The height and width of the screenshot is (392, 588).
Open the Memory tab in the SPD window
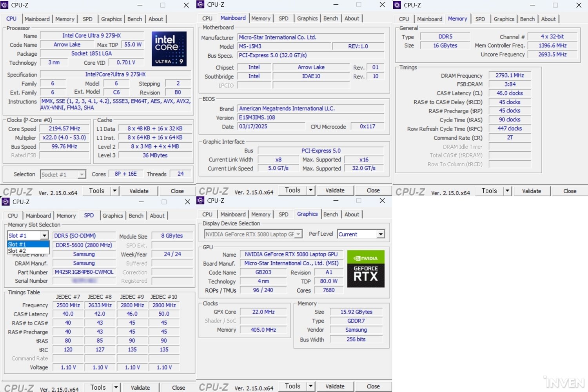[x=66, y=216]
